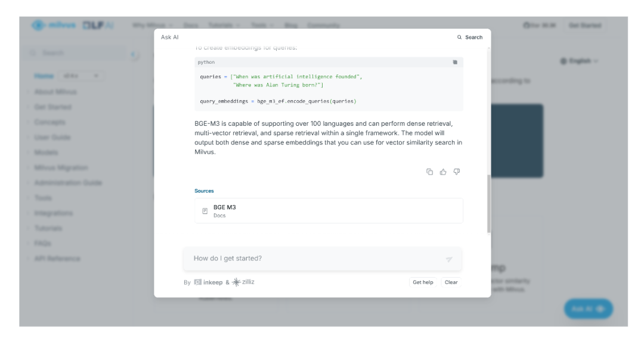The image size is (644, 345).
Task: Open the docs version dropdown beside Home
Action: [80, 76]
